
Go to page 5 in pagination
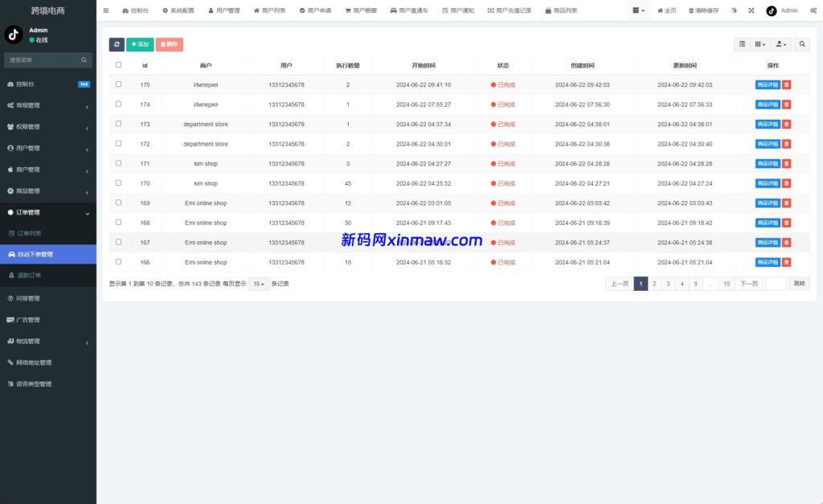[x=694, y=283]
